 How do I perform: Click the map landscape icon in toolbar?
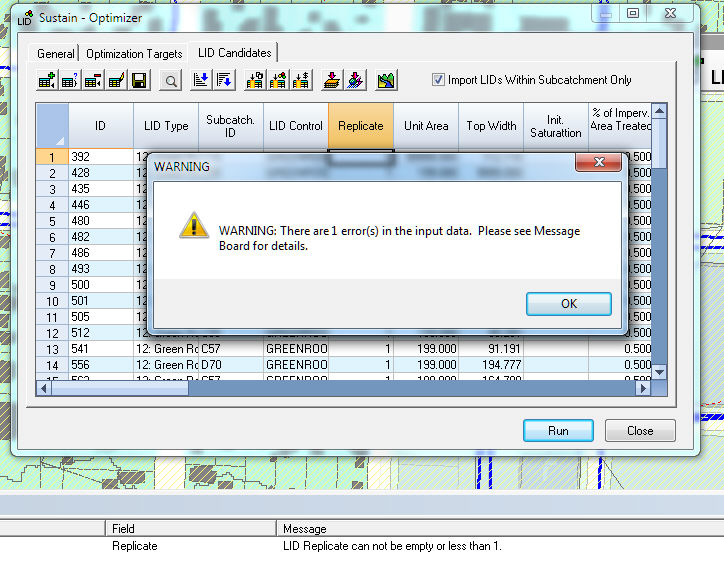coord(386,81)
